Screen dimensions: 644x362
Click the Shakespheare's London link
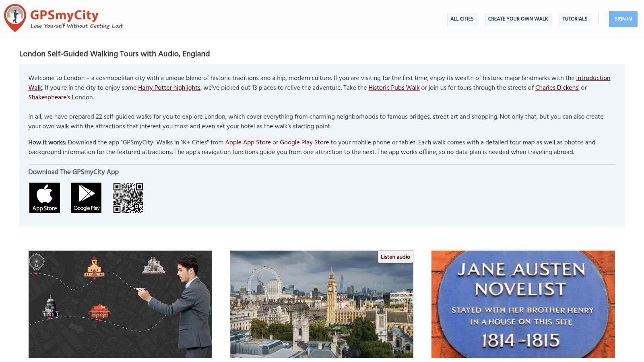point(49,97)
